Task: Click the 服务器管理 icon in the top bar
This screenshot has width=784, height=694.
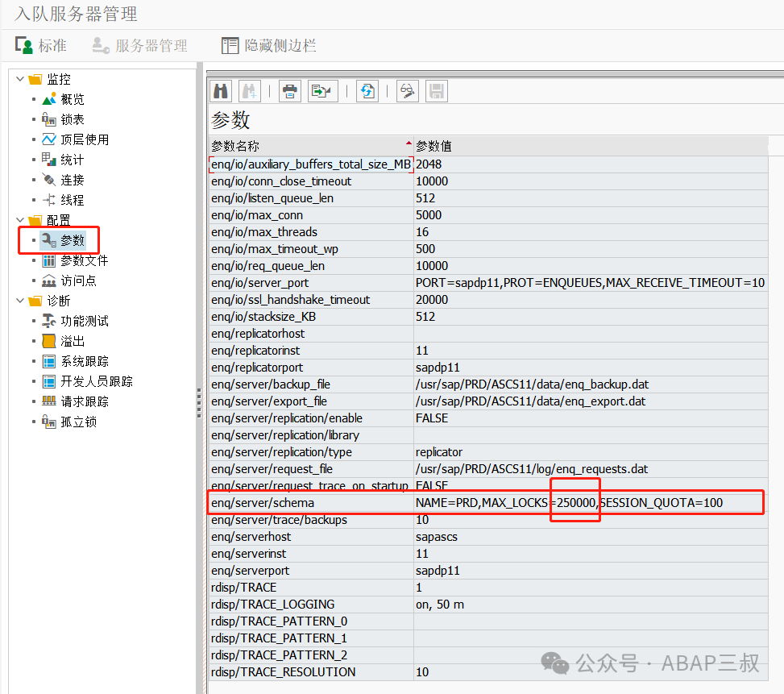Action: click(101, 45)
